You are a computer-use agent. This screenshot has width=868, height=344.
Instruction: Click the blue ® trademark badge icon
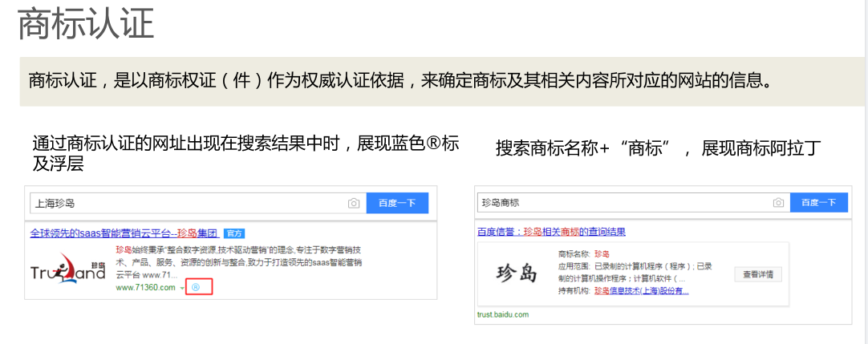196,287
